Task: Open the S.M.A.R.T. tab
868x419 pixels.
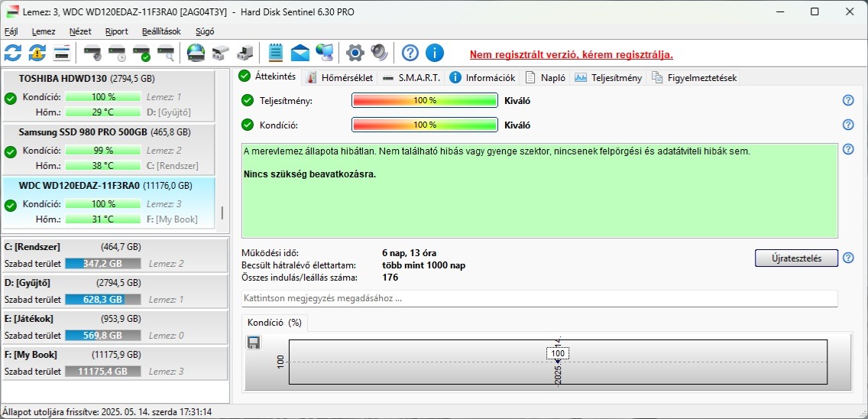Action: [x=411, y=77]
